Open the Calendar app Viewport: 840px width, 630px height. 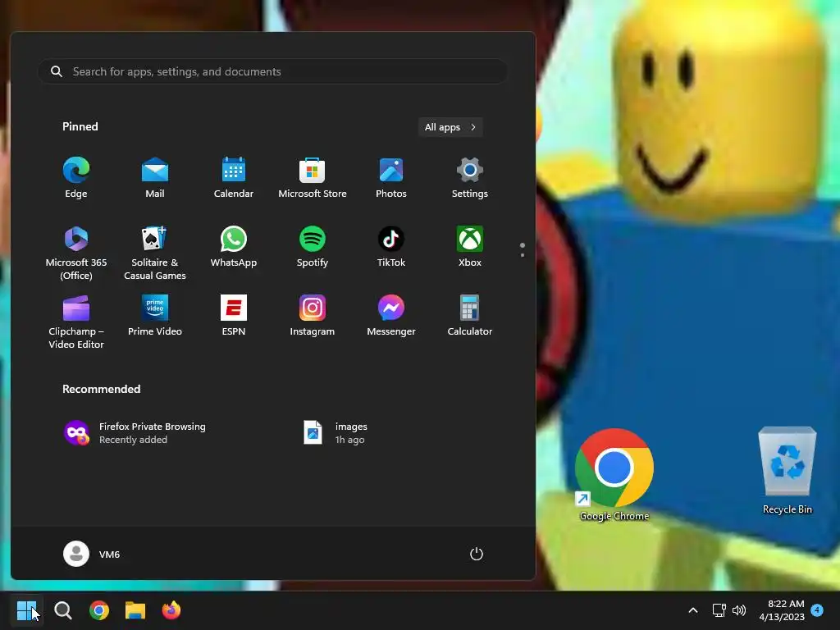coord(234,178)
